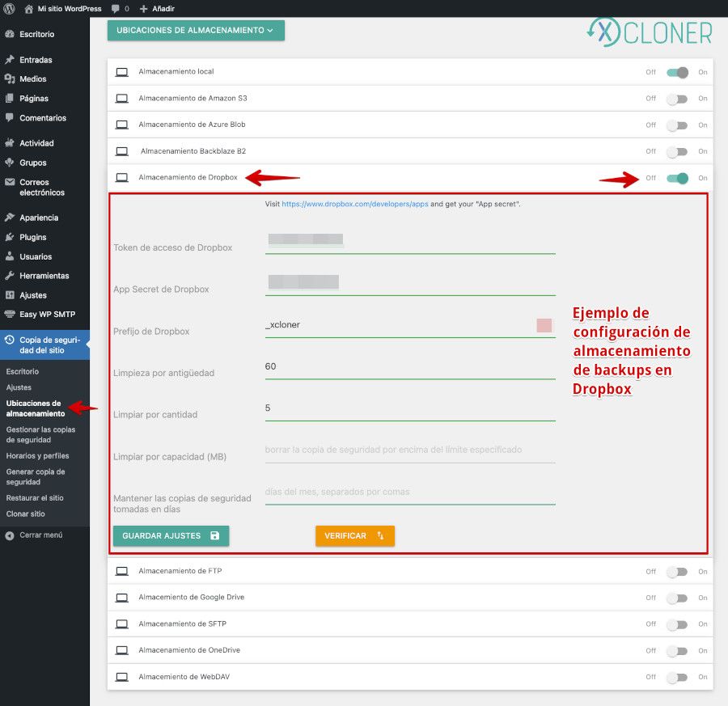Click the pink square in Prefijo de Dropbox field
Screen dimensions: 728x706
coord(544,325)
